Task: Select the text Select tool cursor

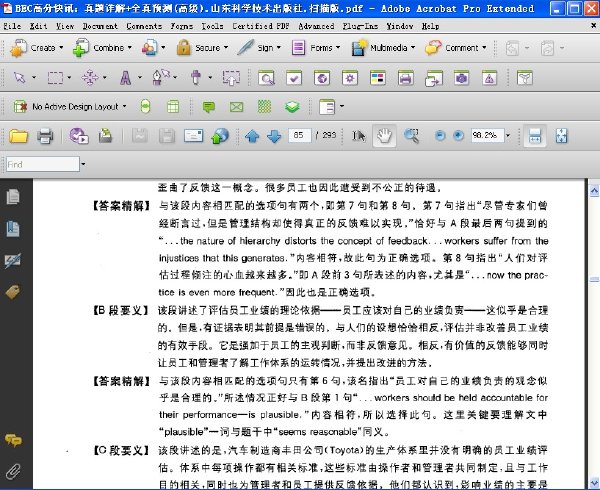Action: pos(359,136)
